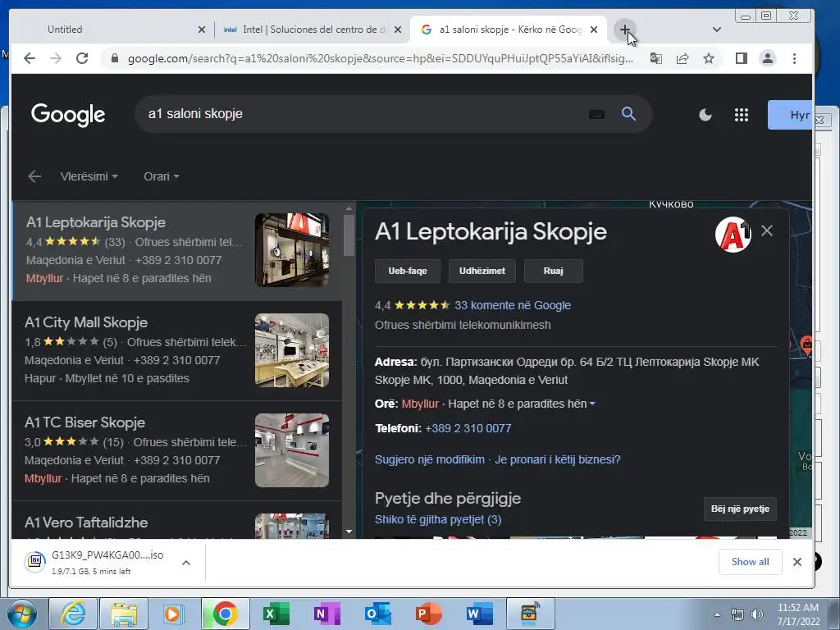Open on-screen keyboard in search box
The image size is (840, 630).
pos(596,114)
